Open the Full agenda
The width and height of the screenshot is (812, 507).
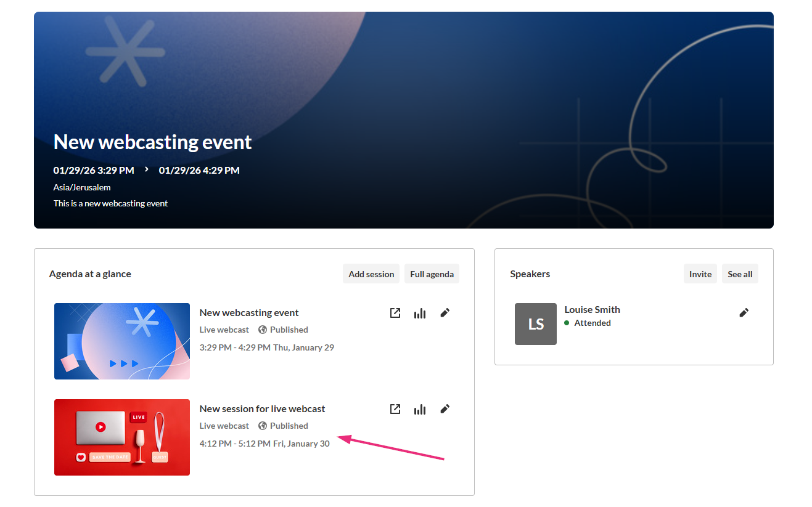coord(432,274)
